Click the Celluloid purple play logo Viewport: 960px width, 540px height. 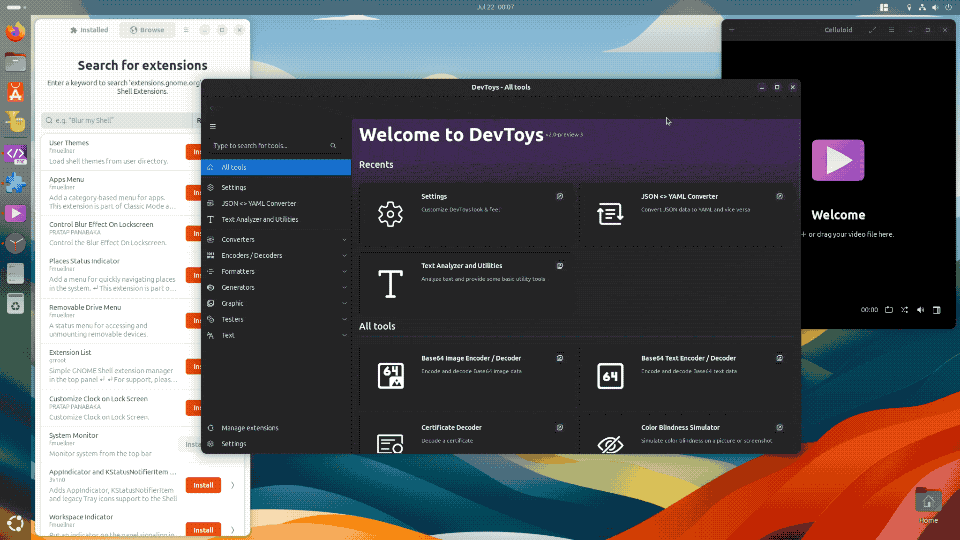coord(838,160)
